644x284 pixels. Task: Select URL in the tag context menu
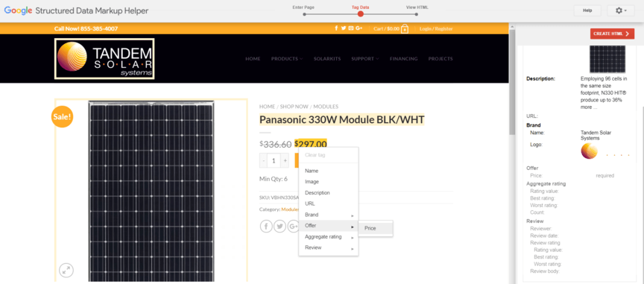[x=329, y=203]
